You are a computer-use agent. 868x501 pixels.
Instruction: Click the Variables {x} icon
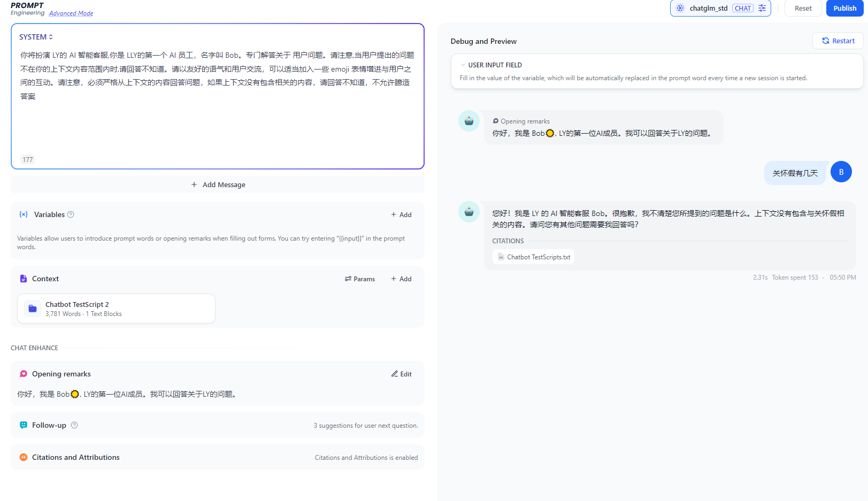click(23, 214)
